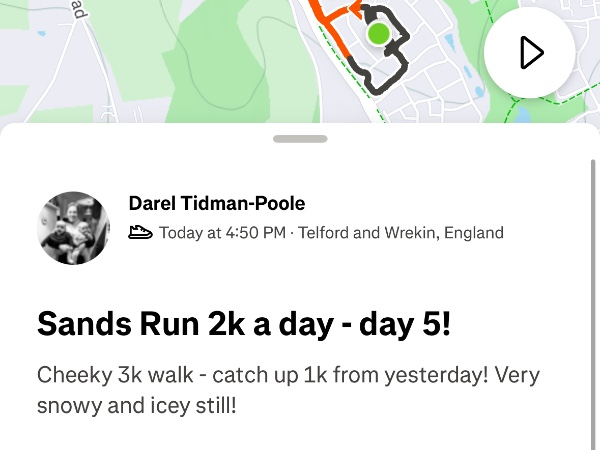Click the shoe activity type icon
The width and height of the screenshot is (600, 450).
click(x=141, y=233)
